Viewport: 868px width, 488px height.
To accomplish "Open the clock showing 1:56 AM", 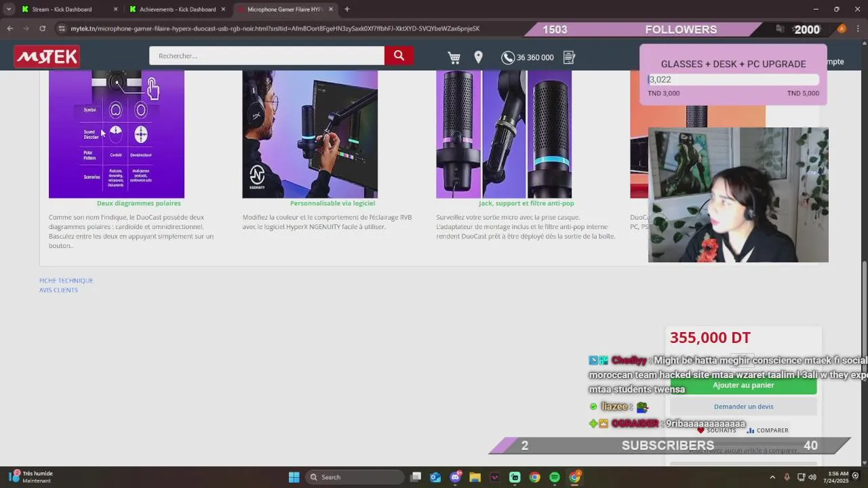I will pos(837,477).
